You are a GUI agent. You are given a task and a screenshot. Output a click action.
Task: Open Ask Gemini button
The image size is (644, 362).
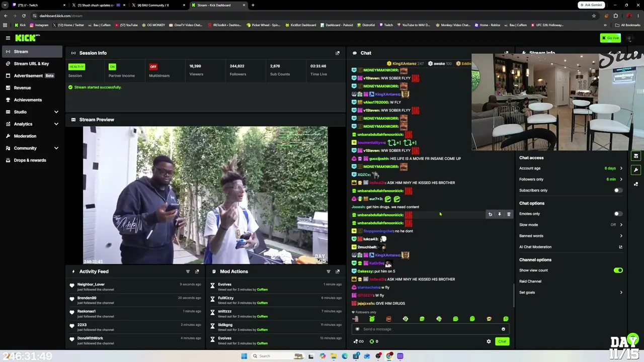click(591, 5)
